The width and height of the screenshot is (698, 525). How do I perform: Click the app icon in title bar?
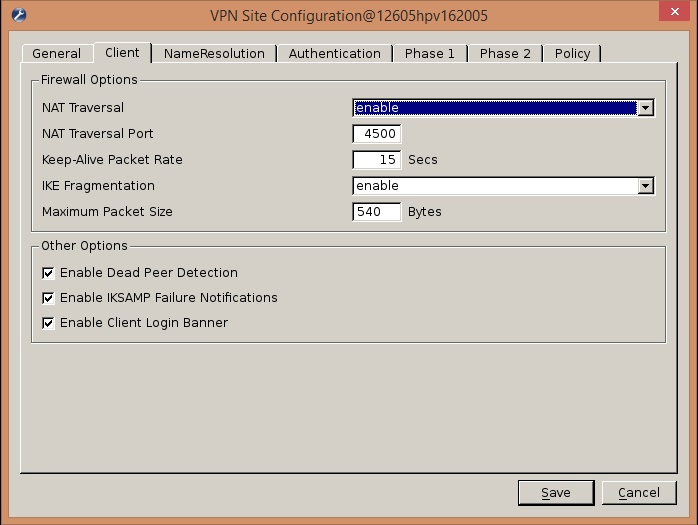pyautogui.click(x=18, y=16)
